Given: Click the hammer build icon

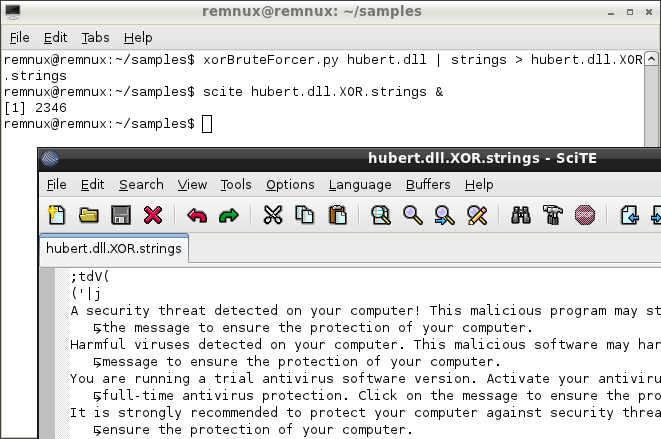Looking at the screenshot, I should coord(553,215).
